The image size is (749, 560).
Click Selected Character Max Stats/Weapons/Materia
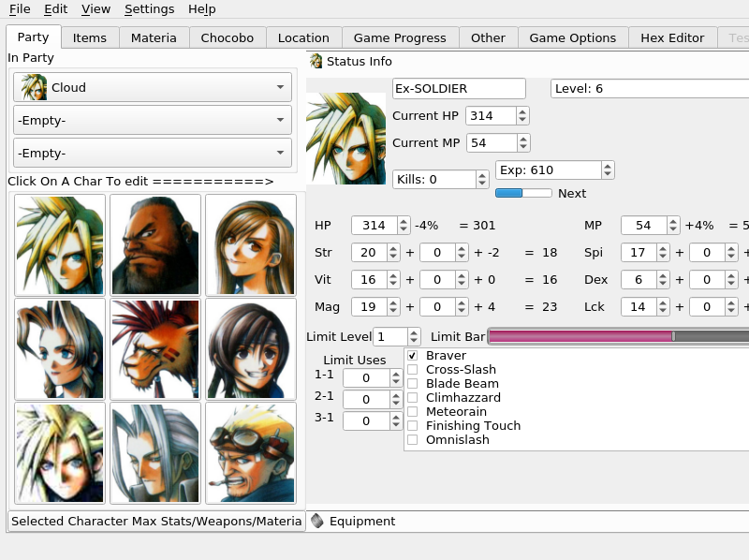[154, 522]
